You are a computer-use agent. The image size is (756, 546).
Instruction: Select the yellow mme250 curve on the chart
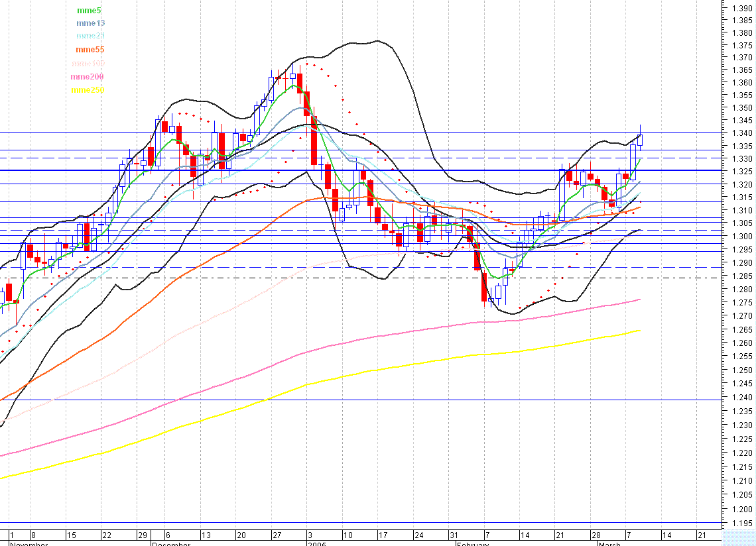pos(398,366)
